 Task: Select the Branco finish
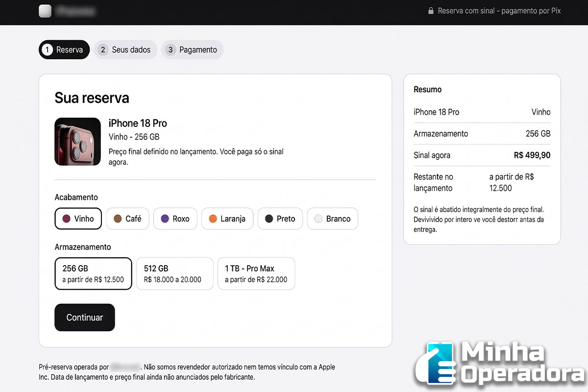(x=332, y=219)
